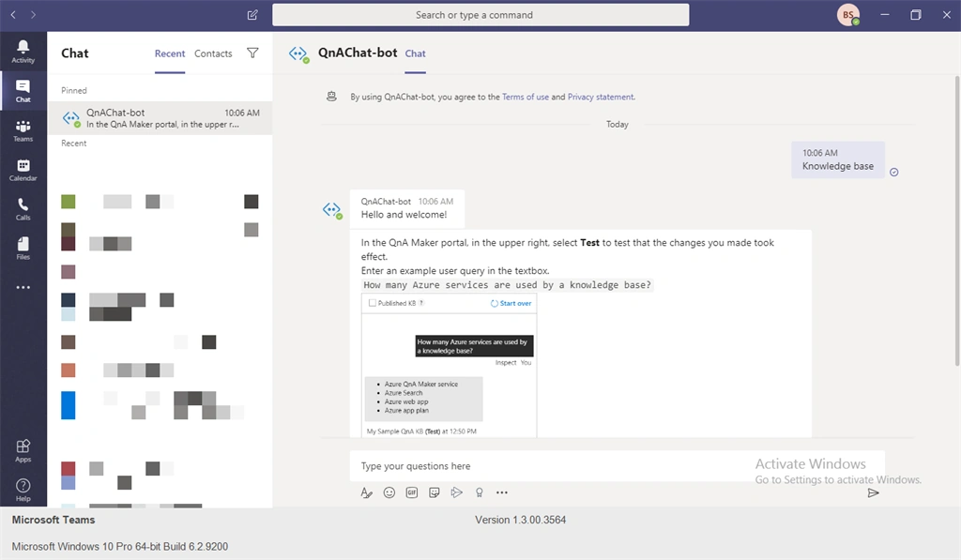Open the BS profile avatar menu

pyautogui.click(x=848, y=15)
